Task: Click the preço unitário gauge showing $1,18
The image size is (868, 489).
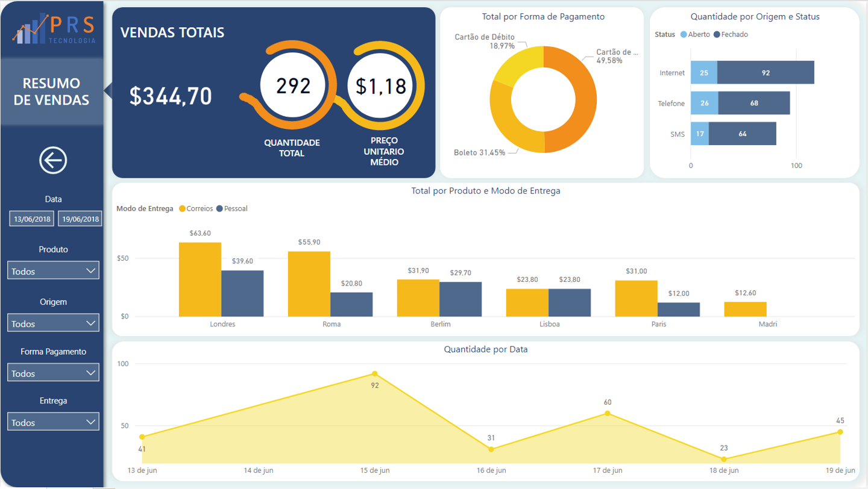Action: click(382, 86)
